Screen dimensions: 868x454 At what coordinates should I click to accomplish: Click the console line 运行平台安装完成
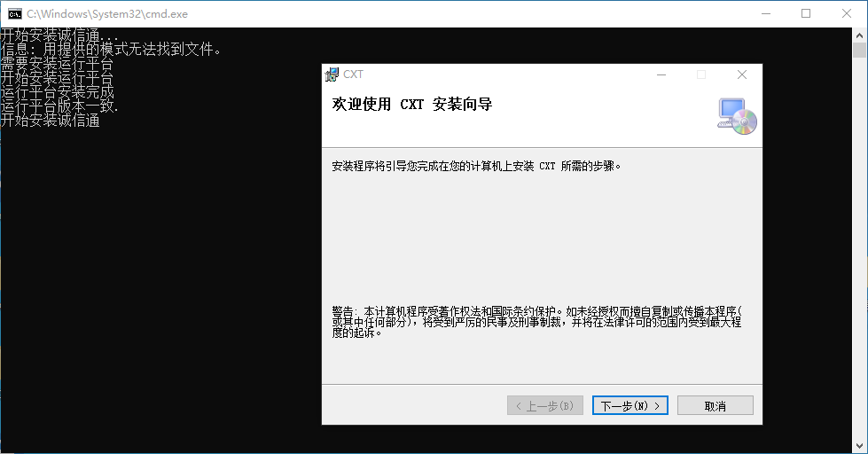[x=57, y=92]
